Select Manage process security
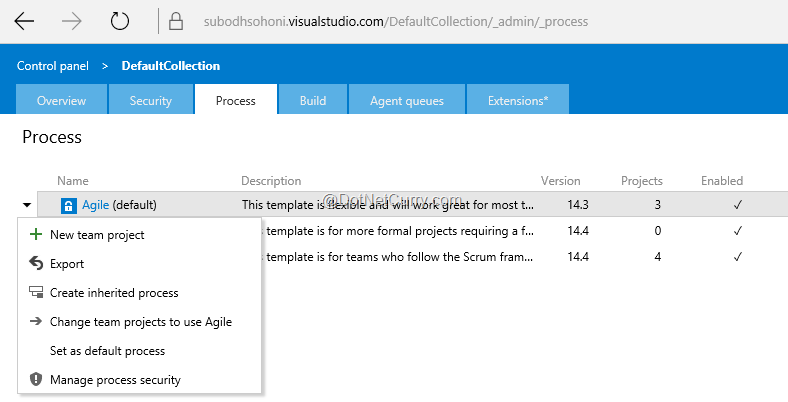Screen dimensions: 788x402 click(139, 380)
